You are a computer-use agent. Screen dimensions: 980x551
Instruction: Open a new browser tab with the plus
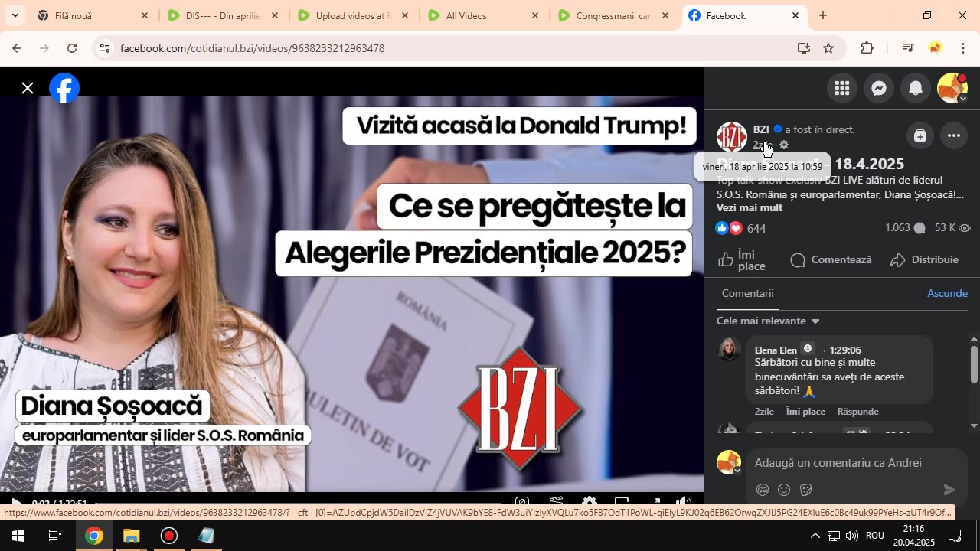pyautogui.click(x=823, y=15)
